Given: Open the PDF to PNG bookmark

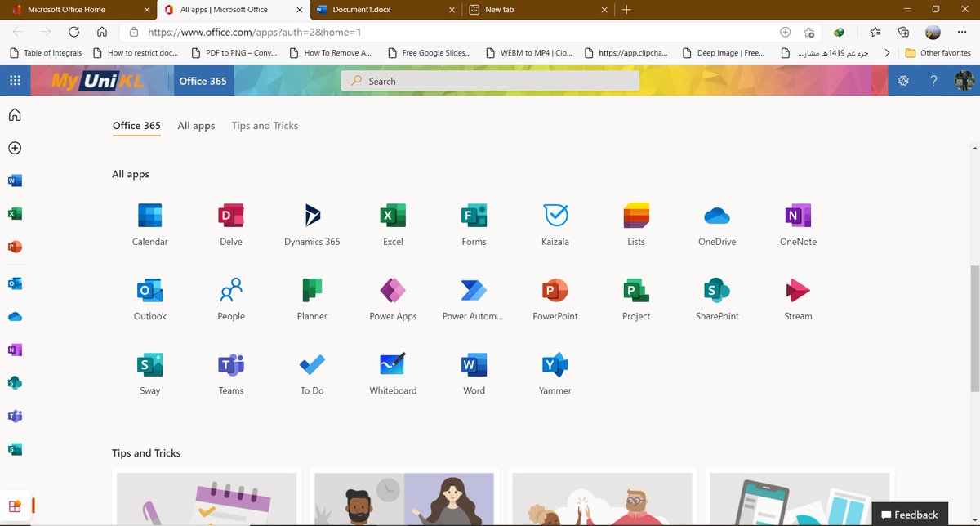Looking at the screenshot, I should tap(234, 53).
